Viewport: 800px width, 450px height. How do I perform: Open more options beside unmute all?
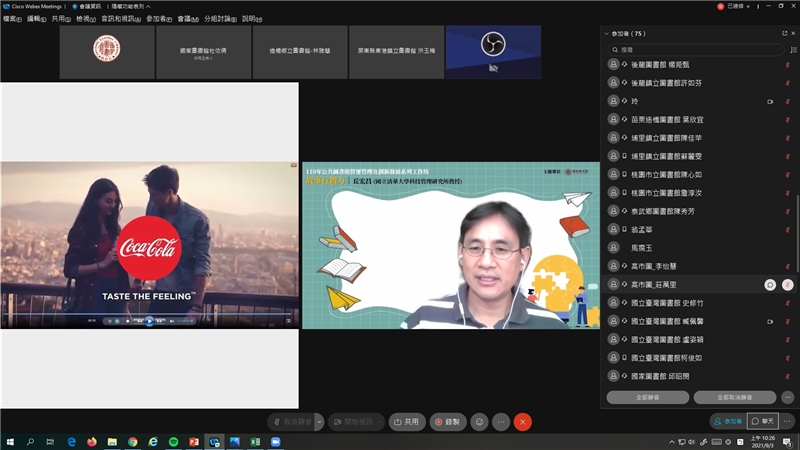click(x=788, y=397)
